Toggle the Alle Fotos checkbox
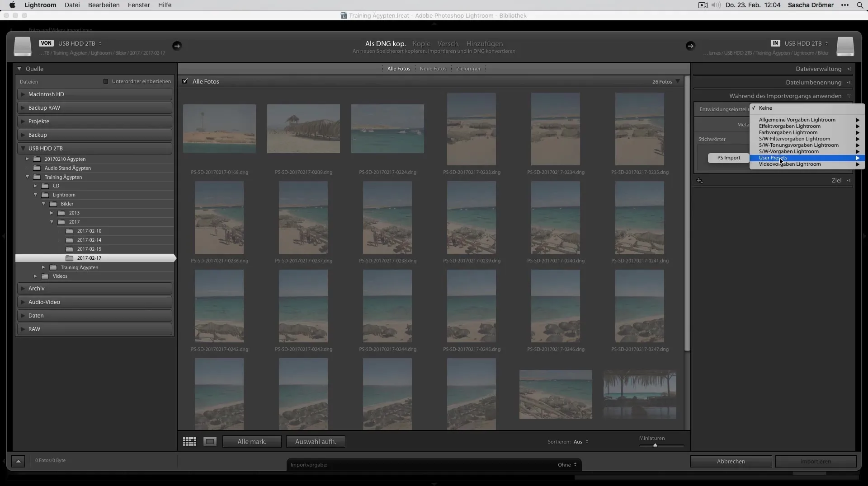Image resolution: width=868 pixels, height=486 pixels. (185, 81)
